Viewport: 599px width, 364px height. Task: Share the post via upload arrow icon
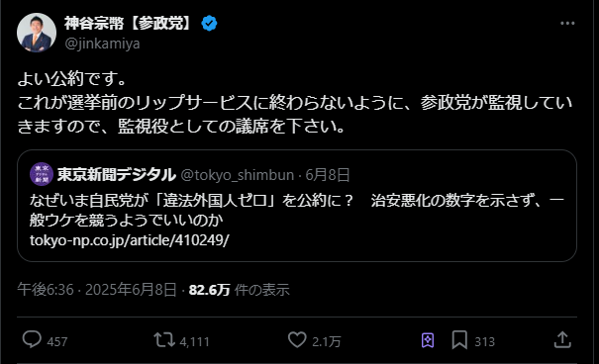(x=562, y=339)
